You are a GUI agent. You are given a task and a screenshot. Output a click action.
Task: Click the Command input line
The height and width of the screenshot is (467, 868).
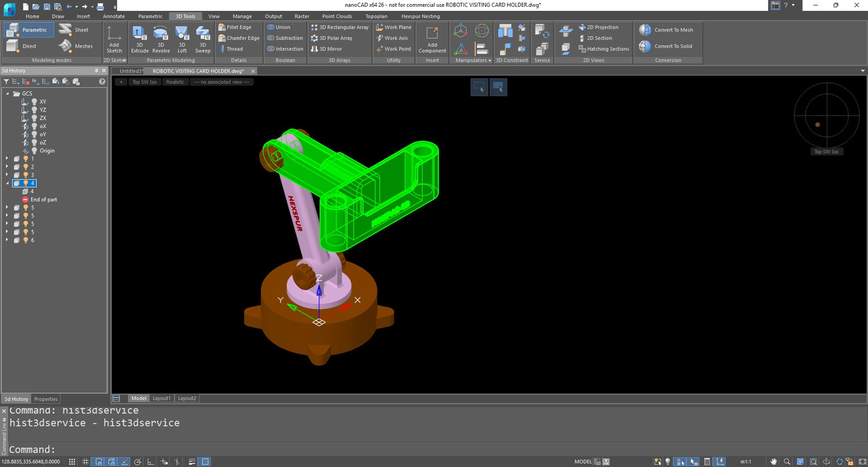coord(435,449)
